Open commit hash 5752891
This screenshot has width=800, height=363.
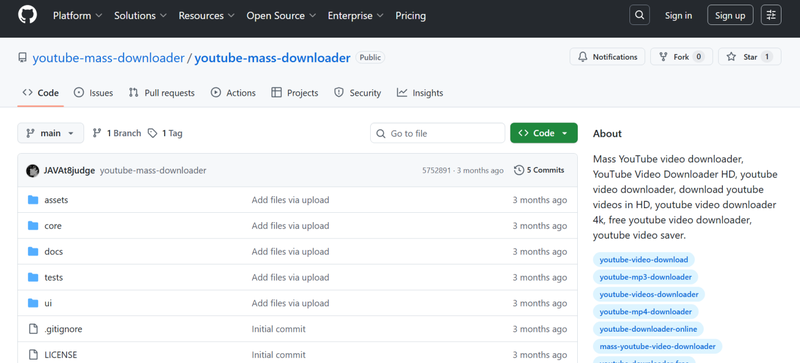click(x=436, y=171)
